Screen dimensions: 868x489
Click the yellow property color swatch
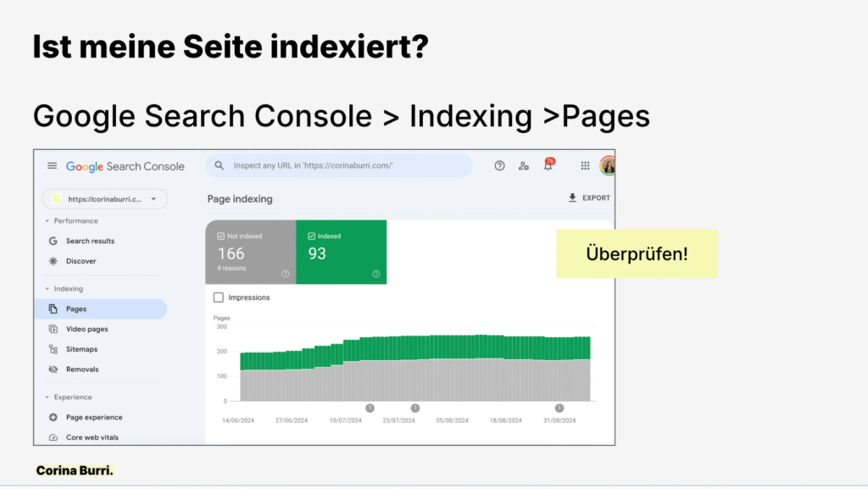point(57,199)
